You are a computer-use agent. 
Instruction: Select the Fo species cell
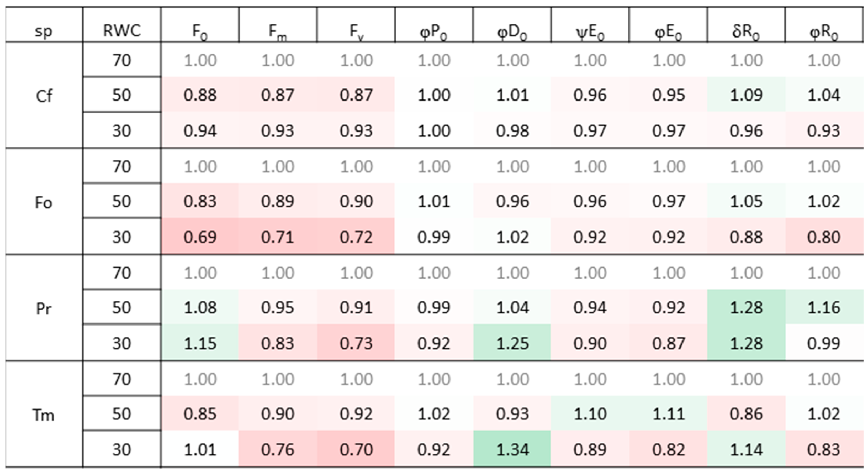pos(44,202)
